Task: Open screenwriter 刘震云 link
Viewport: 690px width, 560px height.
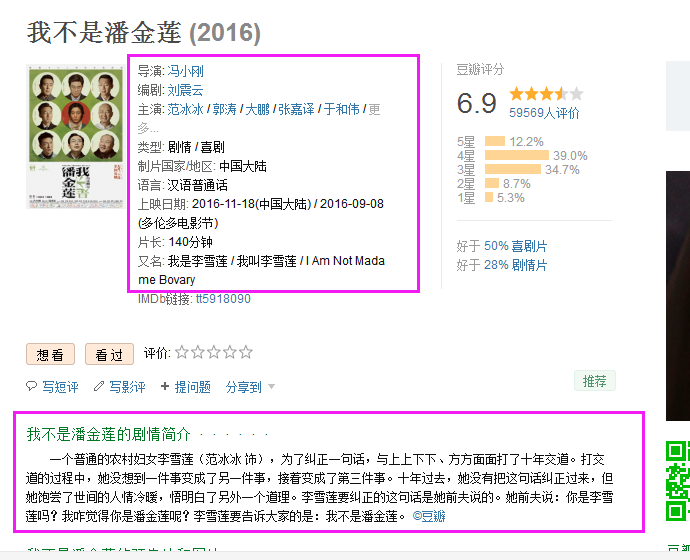Action: click(x=185, y=90)
